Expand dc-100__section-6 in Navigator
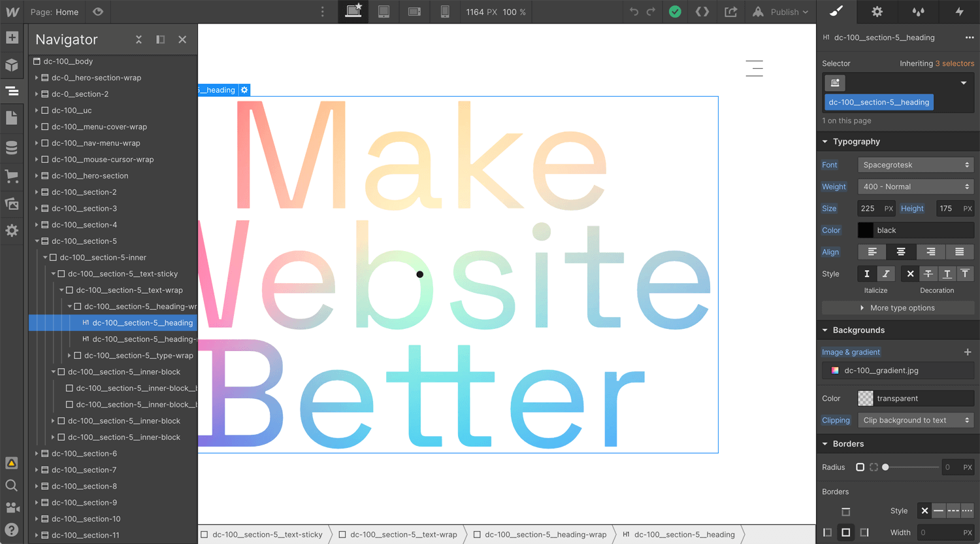Image resolution: width=980 pixels, height=544 pixels. (37, 454)
